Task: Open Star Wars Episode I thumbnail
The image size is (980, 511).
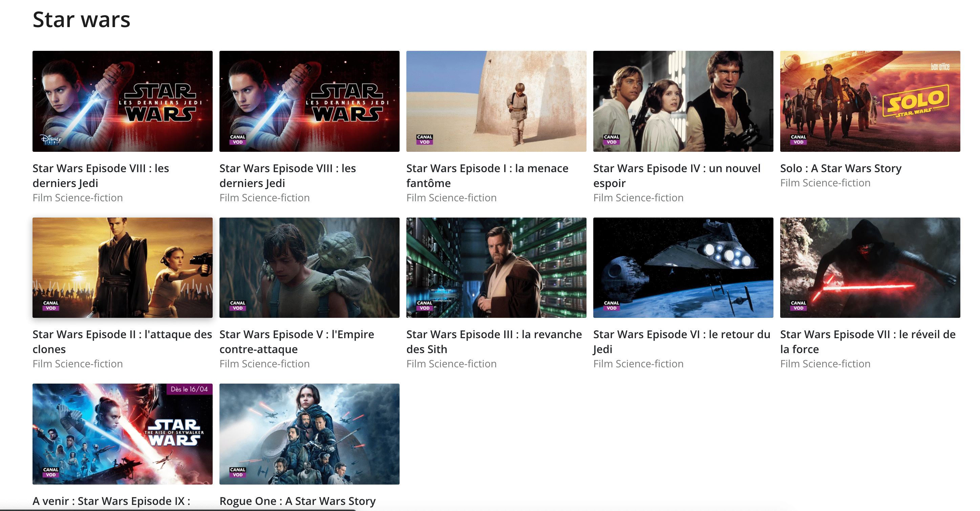Action: (x=496, y=101)
